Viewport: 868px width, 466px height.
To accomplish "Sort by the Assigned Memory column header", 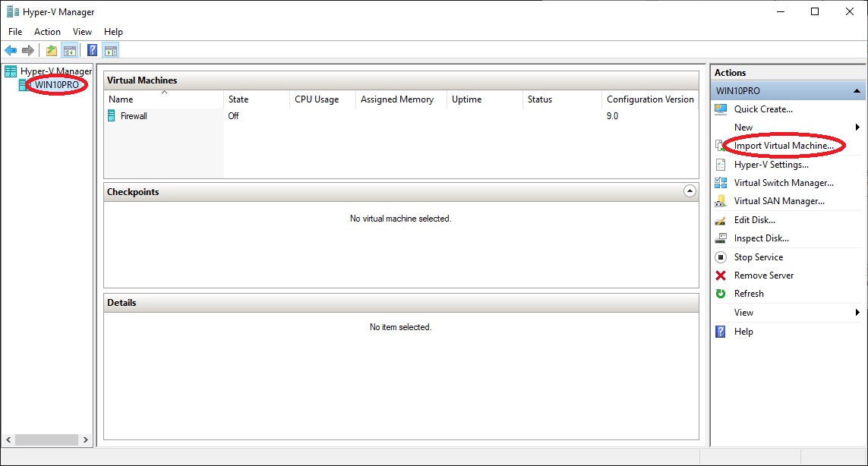I will tap(401, 99).
